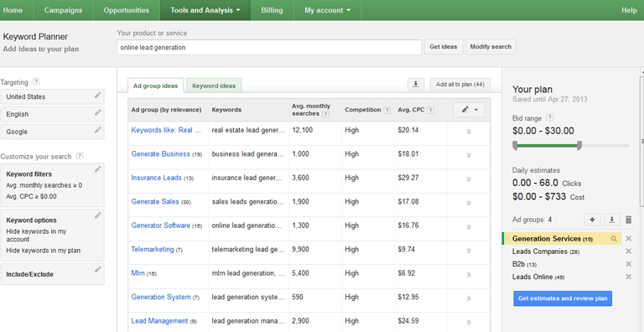Screen dimensions: 644x332
Task: Click the product or service search field
Action: 269,47
